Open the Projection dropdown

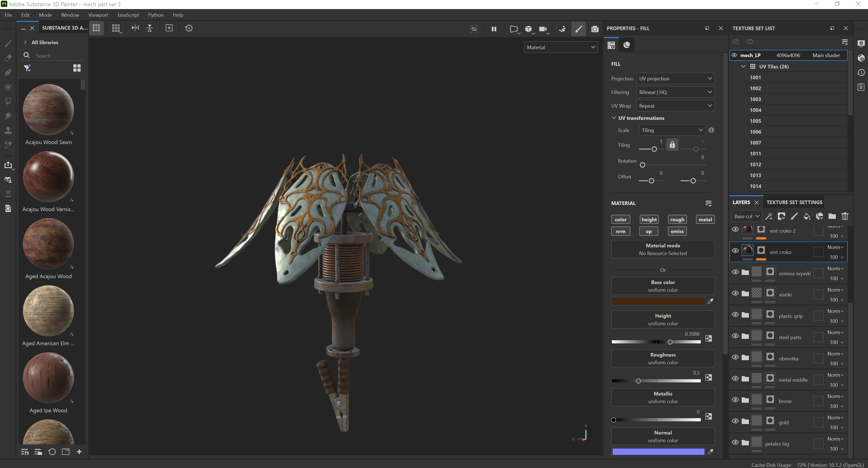coord(675,79)
